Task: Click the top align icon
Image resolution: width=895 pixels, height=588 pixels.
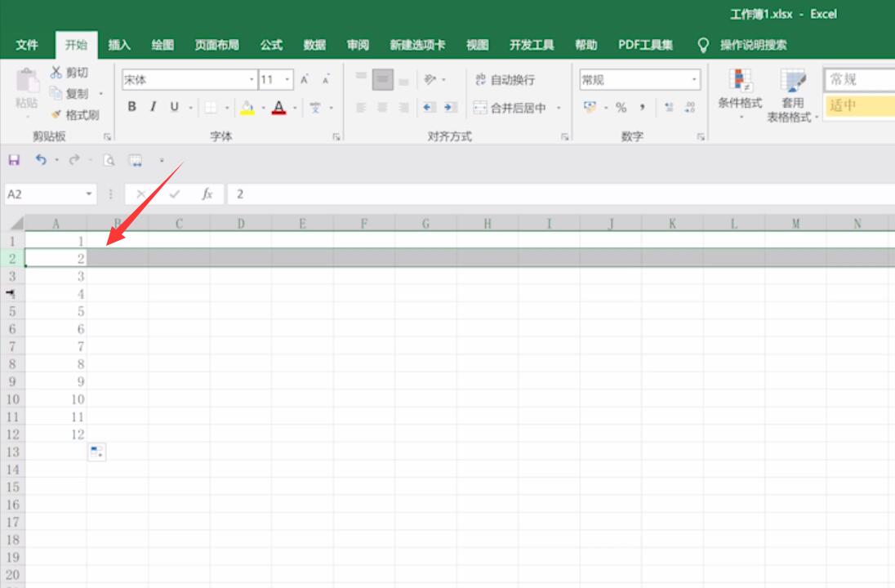Action: [361, 77]
